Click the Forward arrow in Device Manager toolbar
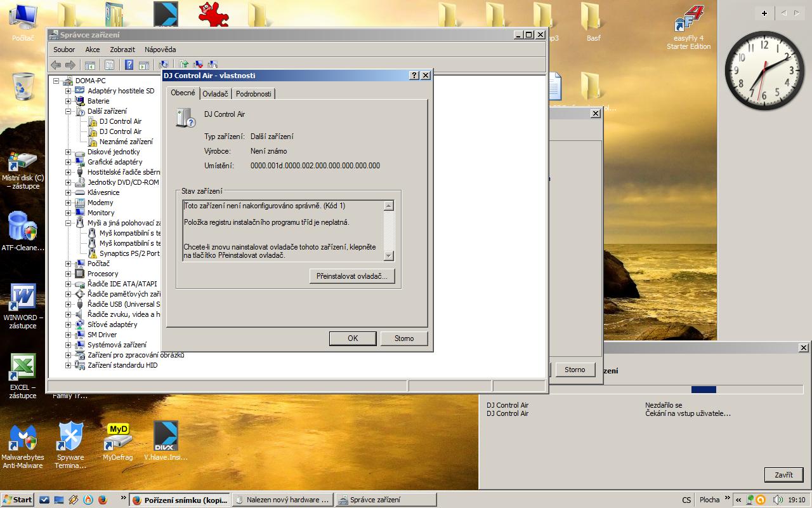Viewport: 812px width, 508px height. pos(70,65)
